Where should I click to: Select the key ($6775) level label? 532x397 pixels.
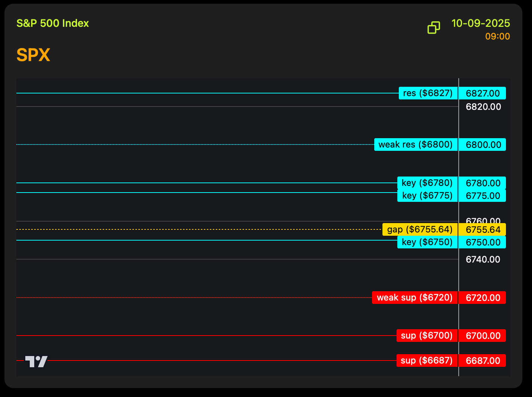coord(427,196)
